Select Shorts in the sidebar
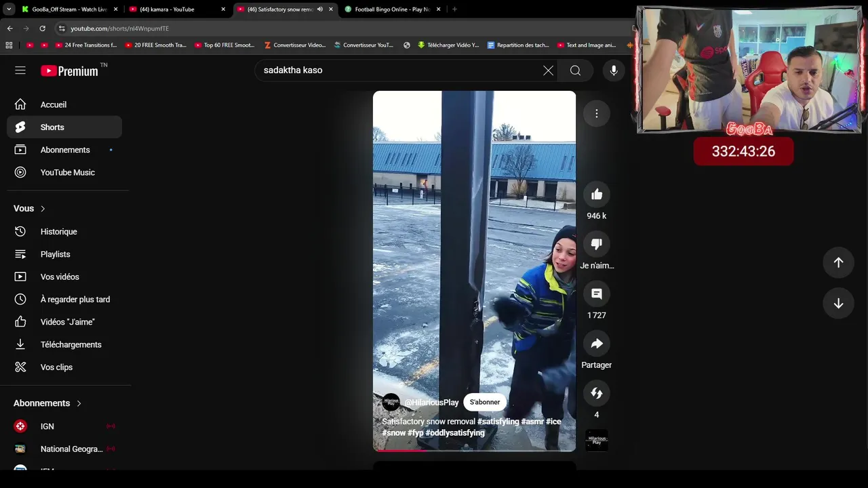 pos(64,127)
